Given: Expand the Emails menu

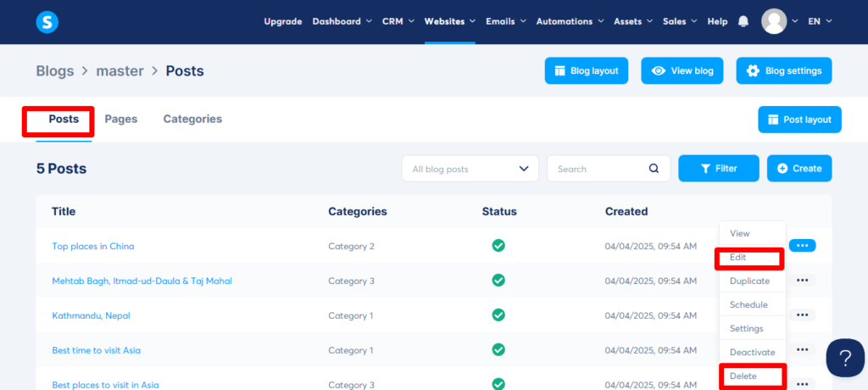Looking at the screenshot, I should coord(505,21).
